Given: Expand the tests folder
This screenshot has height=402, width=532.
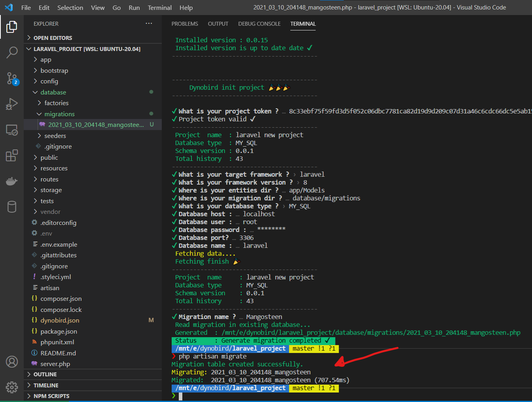Looking at the screenshot, I should point(93,201).
